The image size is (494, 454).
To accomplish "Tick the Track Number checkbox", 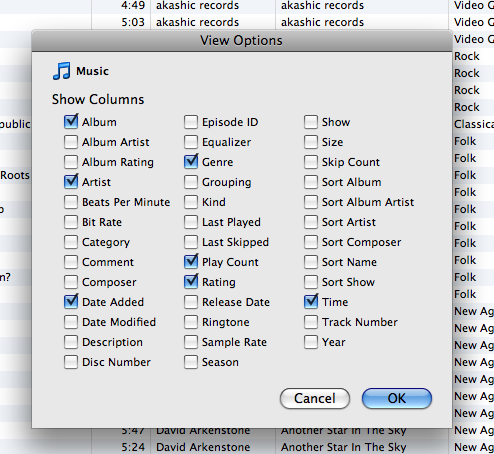I will 311,322.
